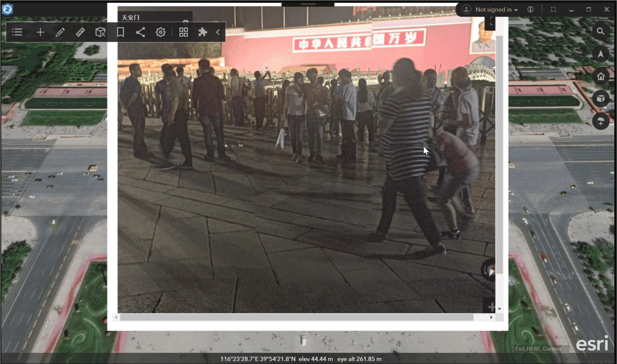Go to the Home view
The width and height of the screenshot is (617, 364).
[x=601, y=77]
